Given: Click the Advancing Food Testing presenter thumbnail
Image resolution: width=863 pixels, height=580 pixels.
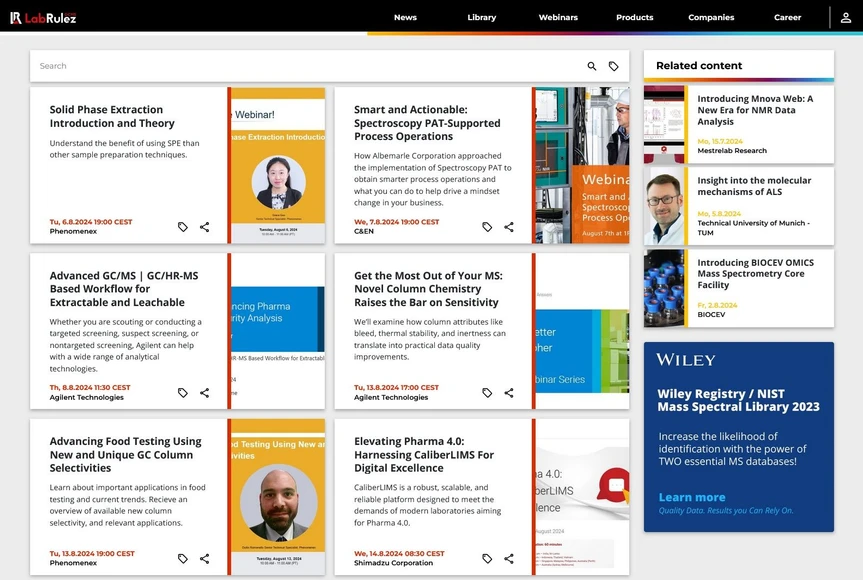Looking at the screenshot, I should pyautogui.click(x=278, y=497).
